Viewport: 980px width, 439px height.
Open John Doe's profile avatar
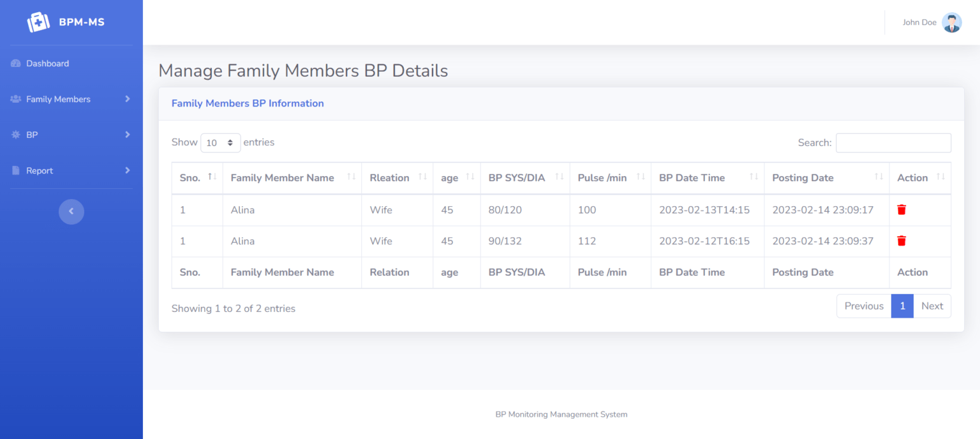click(951, 22)
